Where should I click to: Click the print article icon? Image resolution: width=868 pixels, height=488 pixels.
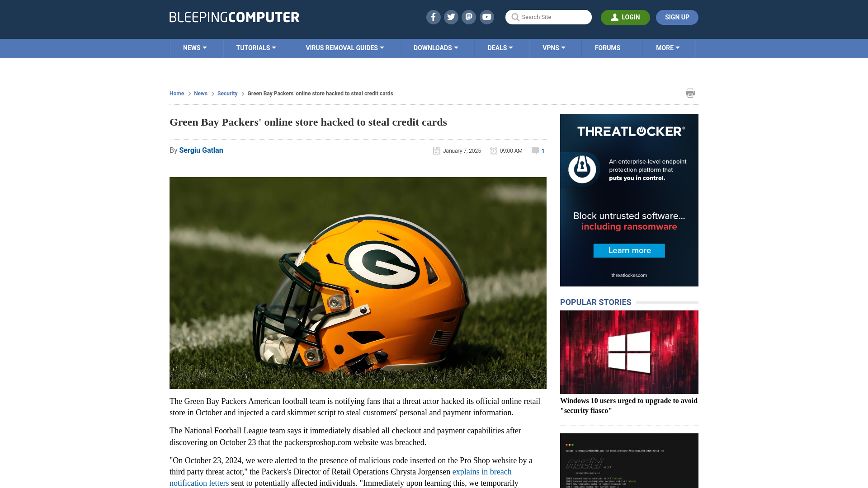pyautogui.click(x=690, y=93)
